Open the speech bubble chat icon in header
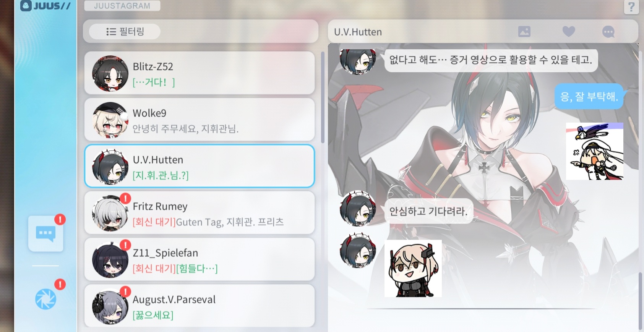Screen dimensions: 644x332 click(x=608, y=32)
